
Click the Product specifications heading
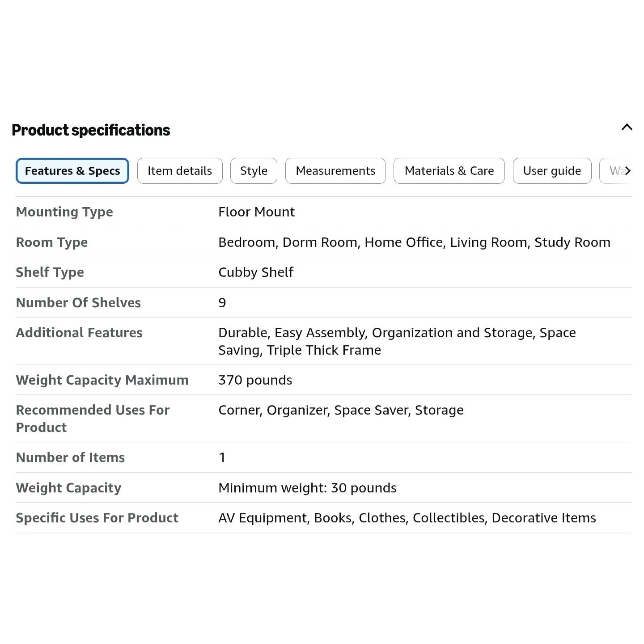click(91, 130)
